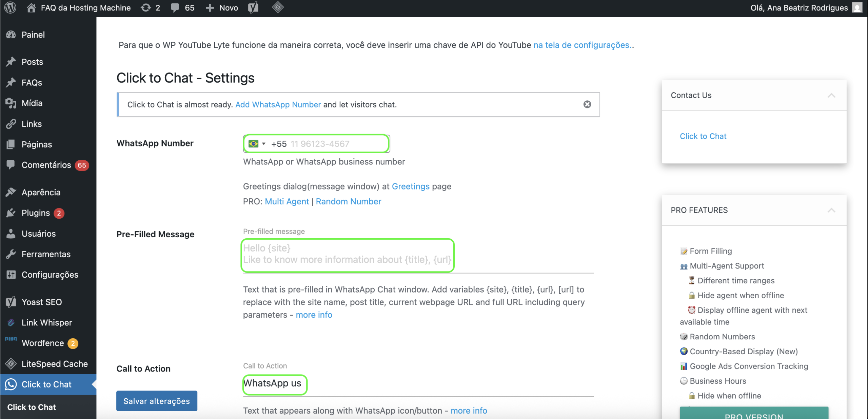Screen dimensions: 868x419
Task: Open the Novo menu in admin bar
Action: tap(222, 8)
